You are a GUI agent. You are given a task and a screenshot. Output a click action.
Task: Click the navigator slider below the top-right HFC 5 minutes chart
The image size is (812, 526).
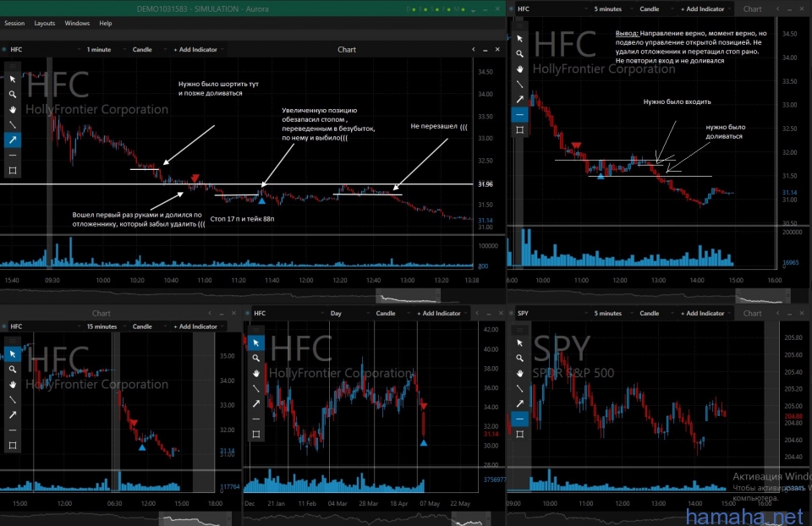[762, 297]
